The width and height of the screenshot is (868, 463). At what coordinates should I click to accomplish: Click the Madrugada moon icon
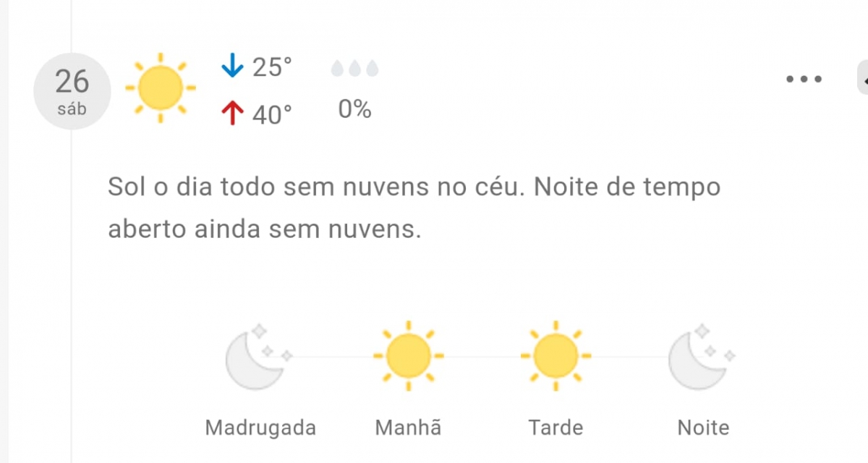257,357
